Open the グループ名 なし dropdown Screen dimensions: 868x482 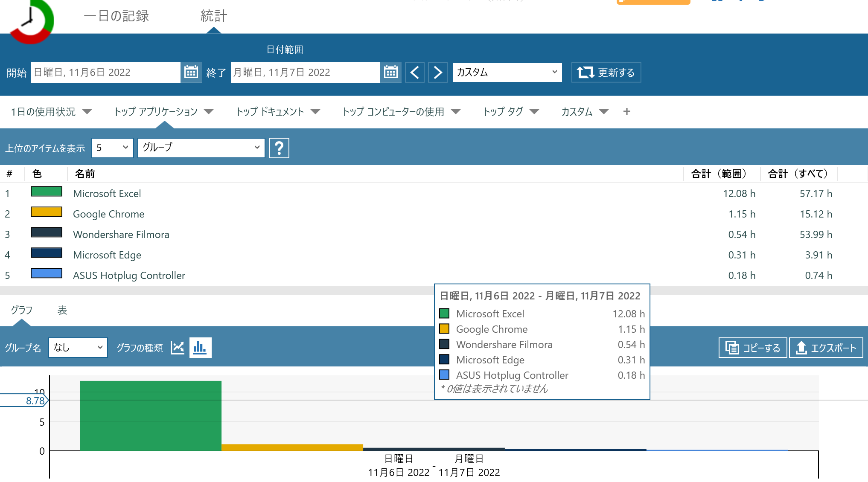[78, 348]
